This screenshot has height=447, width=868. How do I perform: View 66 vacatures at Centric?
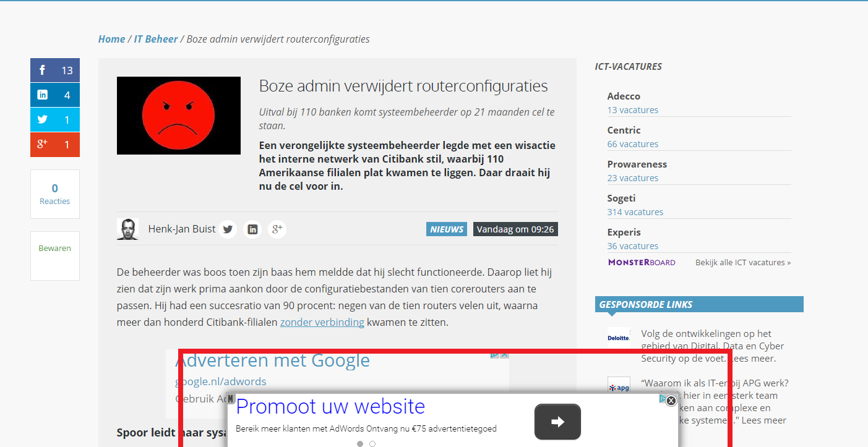(633, 144)
